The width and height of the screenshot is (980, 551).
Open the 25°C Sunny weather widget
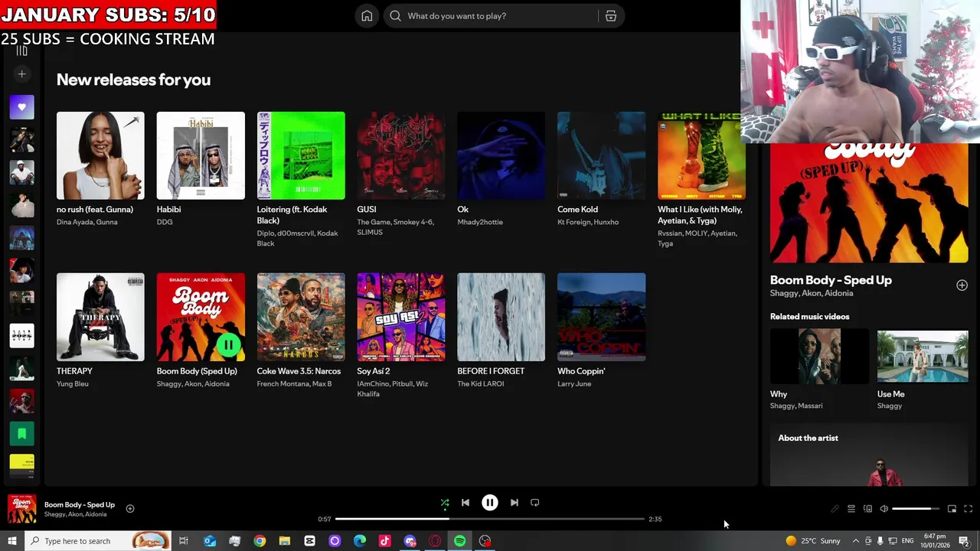coord(813,541)
